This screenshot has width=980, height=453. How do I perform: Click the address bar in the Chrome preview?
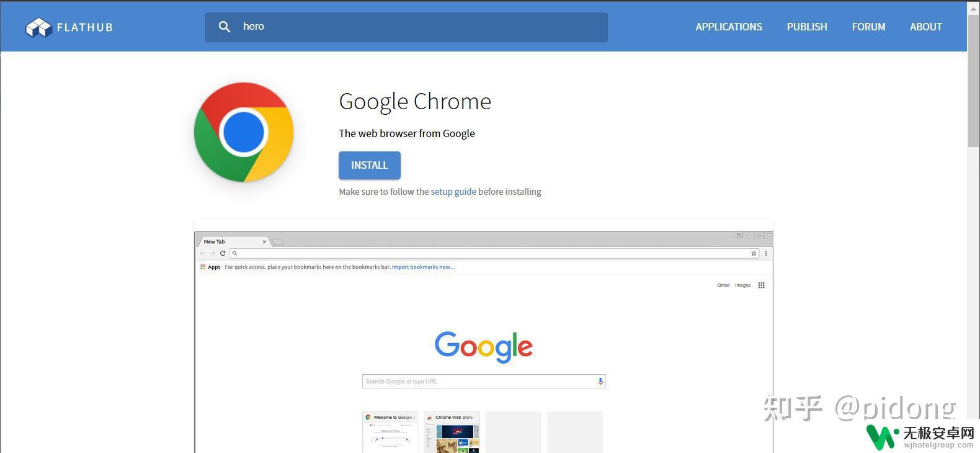coord(494,253)
